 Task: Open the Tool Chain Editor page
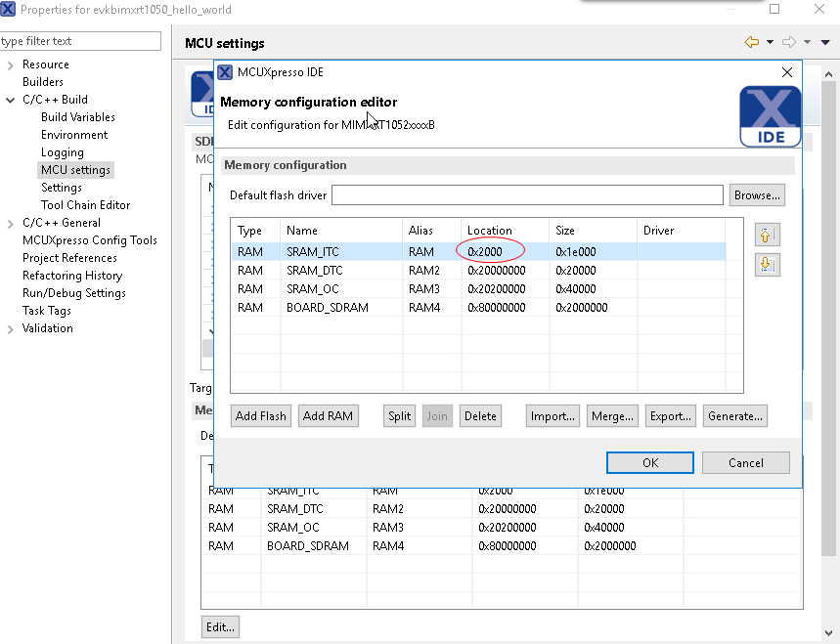[x=86, y=205]
